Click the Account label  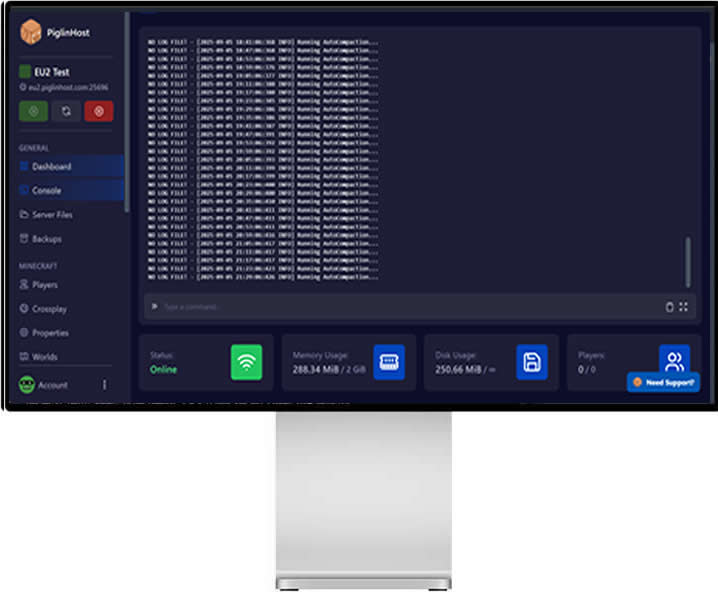(x=53, y=385)
